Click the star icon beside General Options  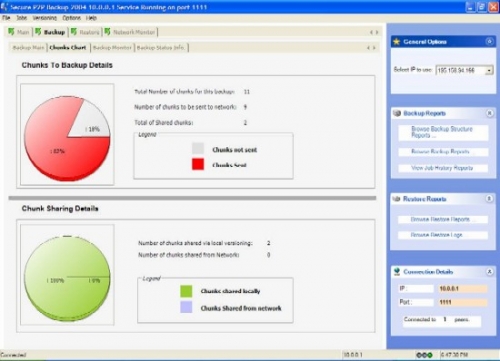tap(396, 42)
